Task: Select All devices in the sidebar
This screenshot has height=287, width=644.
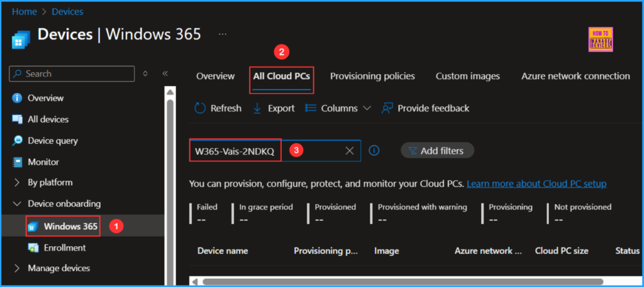Action: [x=48, y=119]
